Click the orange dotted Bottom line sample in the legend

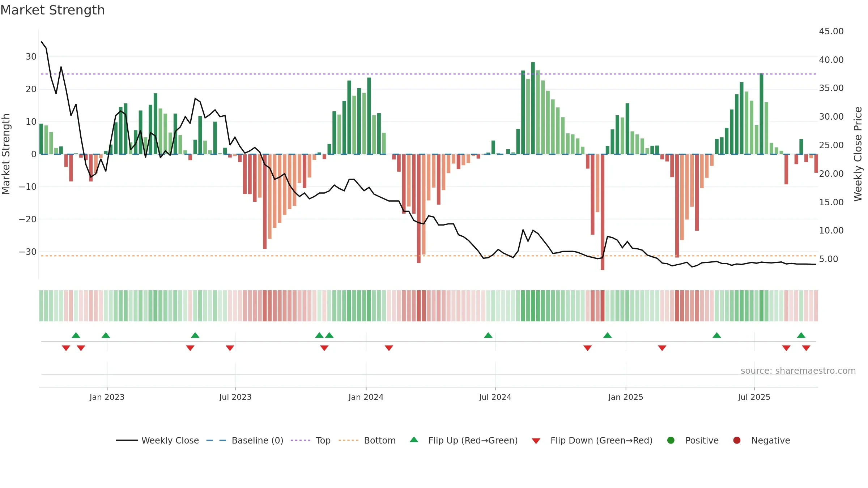point(349,440)
